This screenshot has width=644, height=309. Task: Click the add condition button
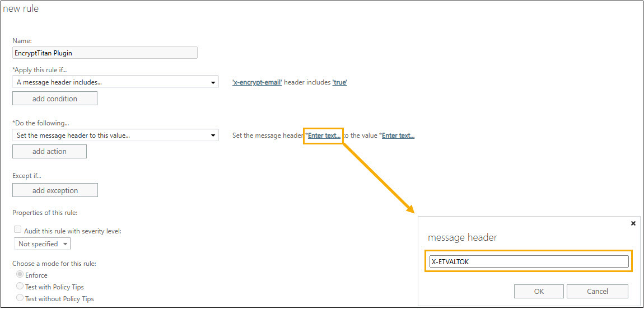[55, 99]
